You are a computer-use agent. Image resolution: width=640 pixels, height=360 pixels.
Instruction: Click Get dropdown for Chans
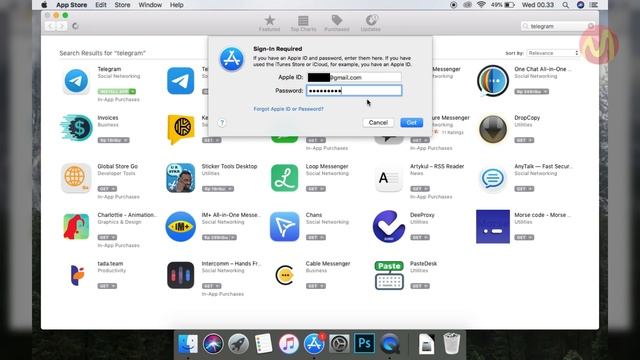tap(316, 237)
